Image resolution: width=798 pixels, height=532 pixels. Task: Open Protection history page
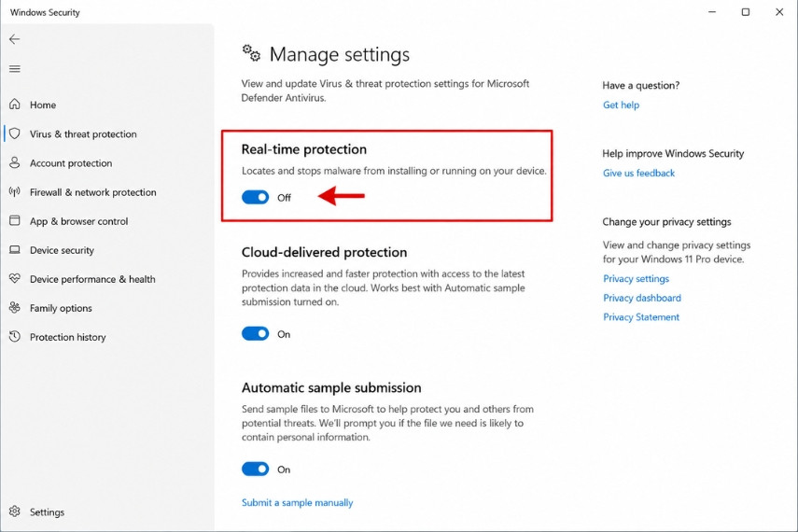click(x=68, y=337)
